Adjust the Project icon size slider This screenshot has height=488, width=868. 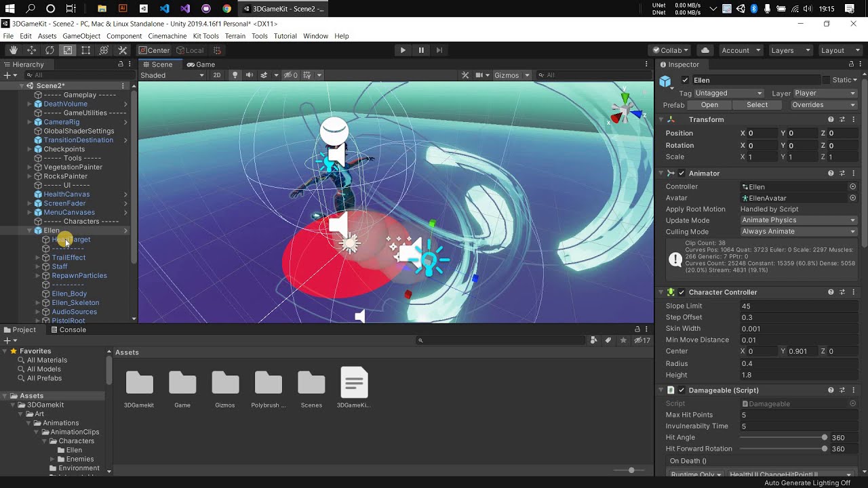click(x=631, y=470)
